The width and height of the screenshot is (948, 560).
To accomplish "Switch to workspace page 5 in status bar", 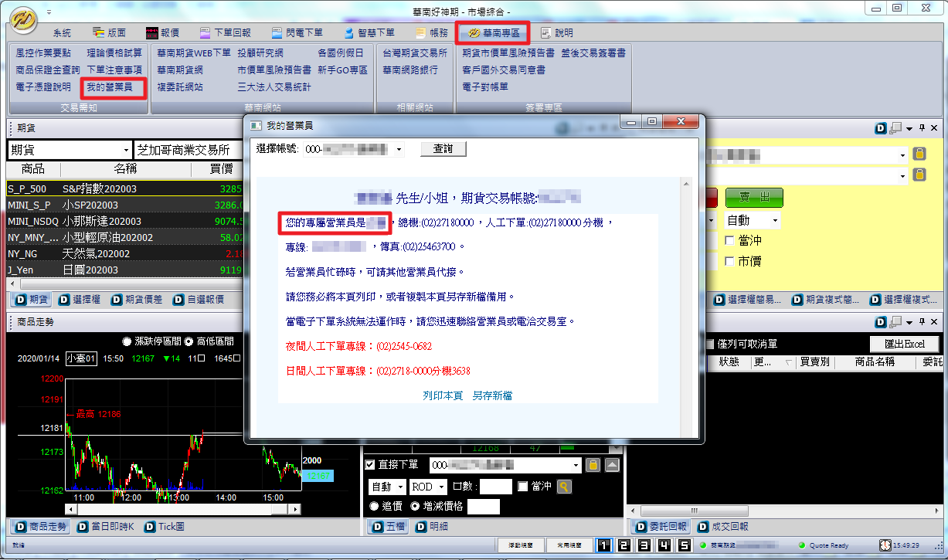I will [x=684, y=545].
